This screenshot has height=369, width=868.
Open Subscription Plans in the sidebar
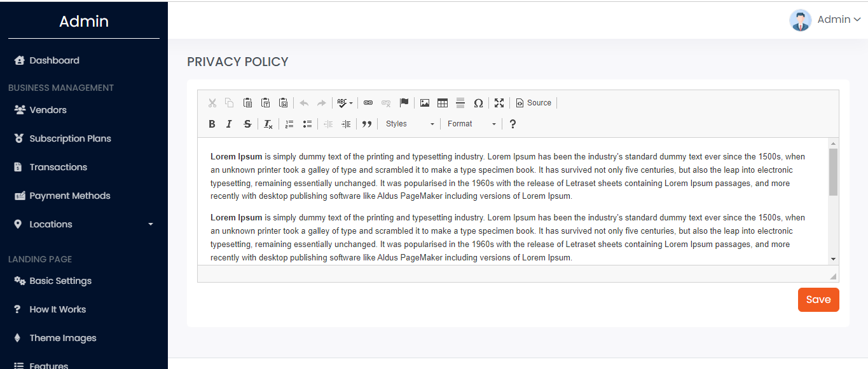pos(70,138)
